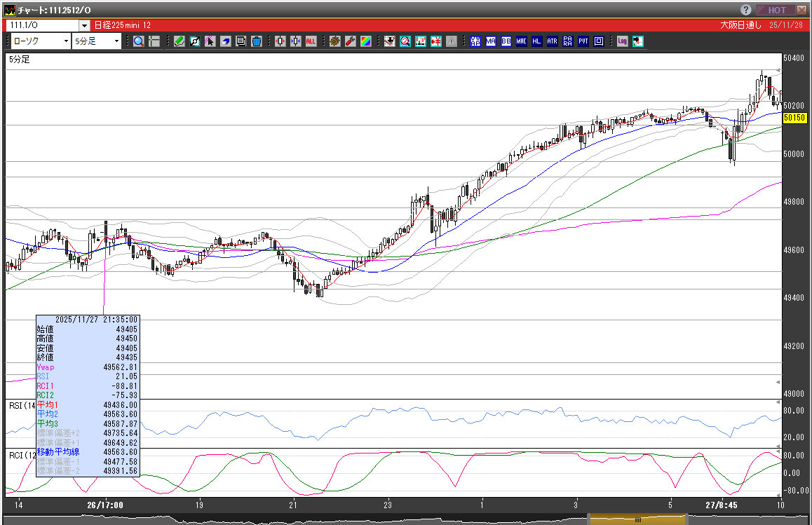The image size is (812, 525).
Task: Open the ローソク chart type dropdown
Action: coord(38,41)
